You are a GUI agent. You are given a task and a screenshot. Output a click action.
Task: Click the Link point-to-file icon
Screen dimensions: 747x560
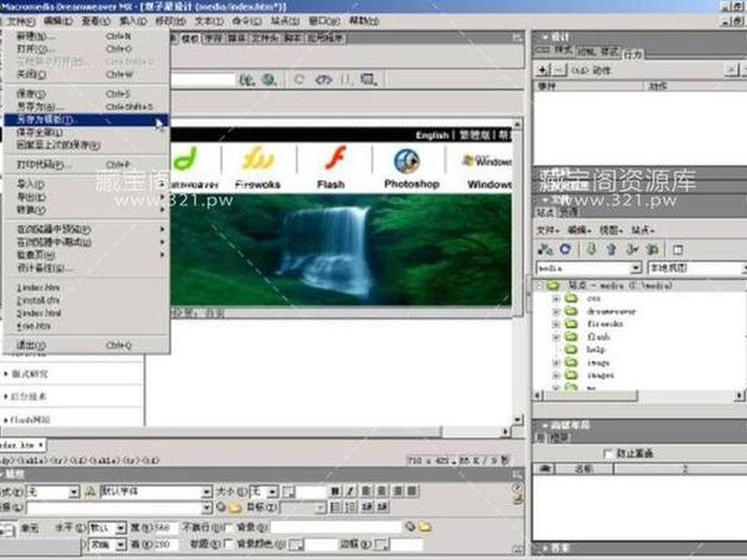(x=220, y=508)
